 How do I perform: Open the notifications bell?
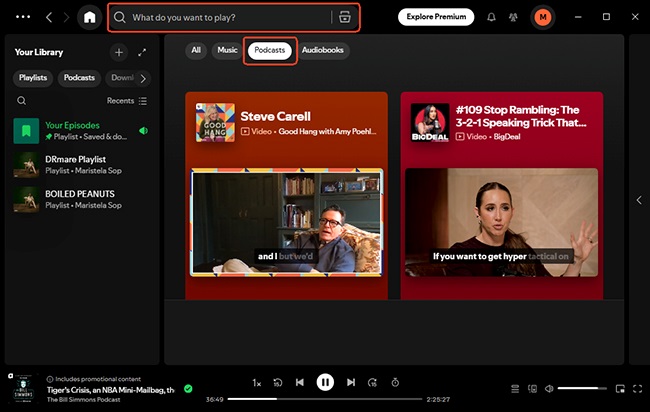tap(491, 17)
